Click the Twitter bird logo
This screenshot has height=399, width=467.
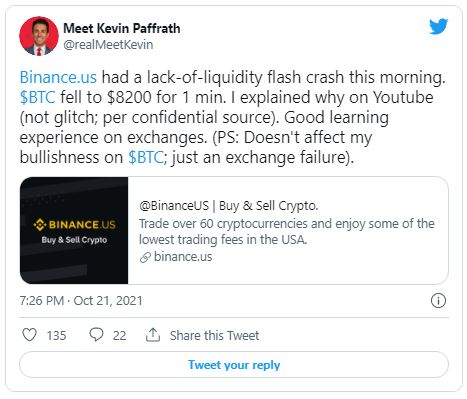pos(438,27)
